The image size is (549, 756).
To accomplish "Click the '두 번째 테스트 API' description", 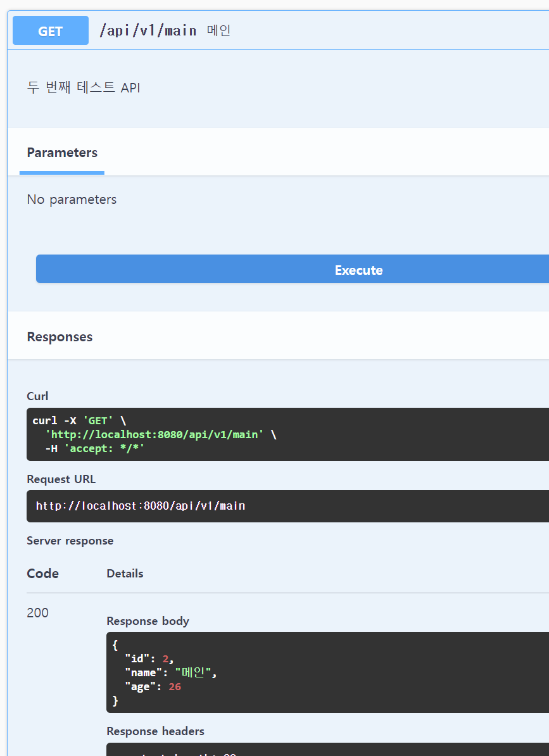I will [84, 88].
